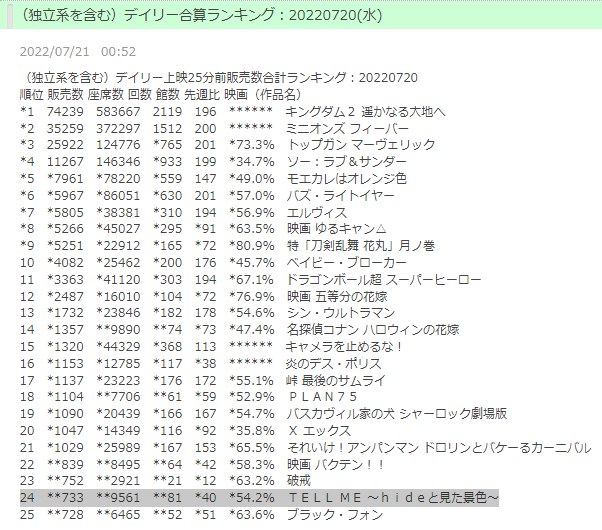Select the title モエカレはオレンジ色
The width and height of the screenshot is (602, 530).
347,179
